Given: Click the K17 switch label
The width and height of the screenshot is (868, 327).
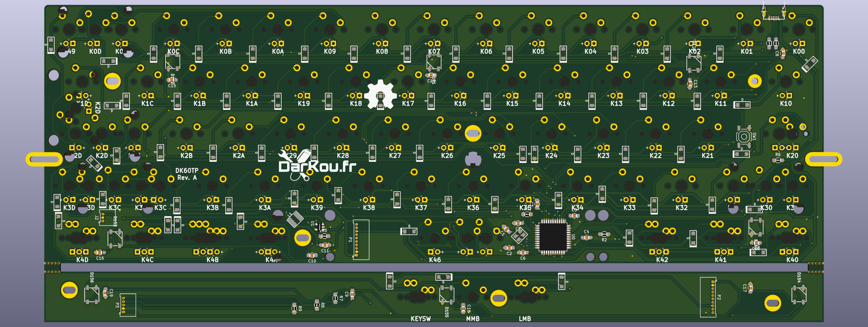Looking at the screenshot, I should tap(408, 103).
